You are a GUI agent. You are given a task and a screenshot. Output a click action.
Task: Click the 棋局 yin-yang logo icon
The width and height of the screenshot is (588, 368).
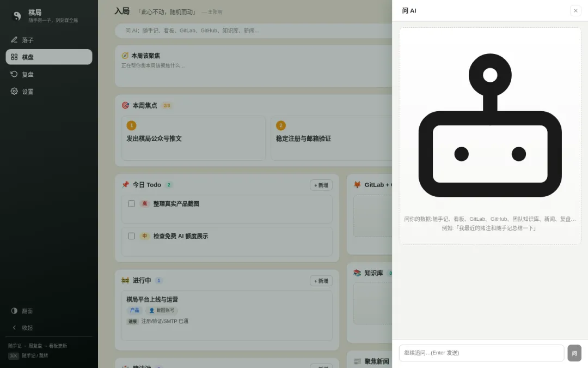(17, 15)
